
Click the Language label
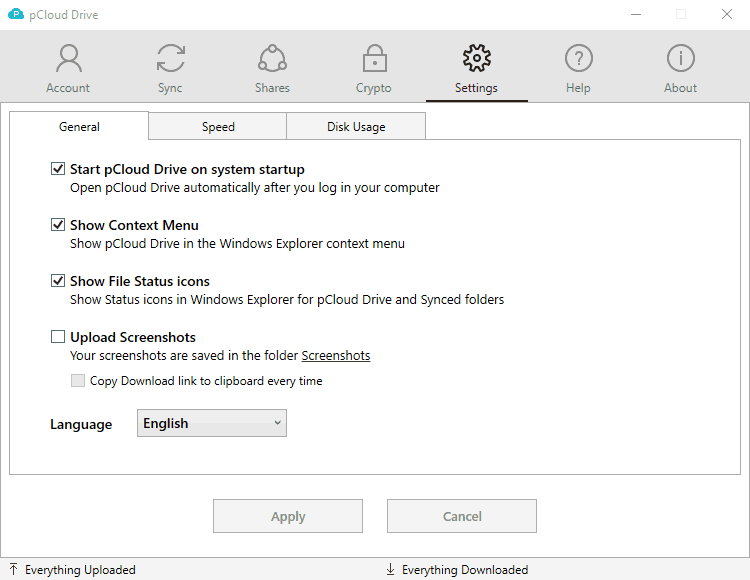click(81, 424)
